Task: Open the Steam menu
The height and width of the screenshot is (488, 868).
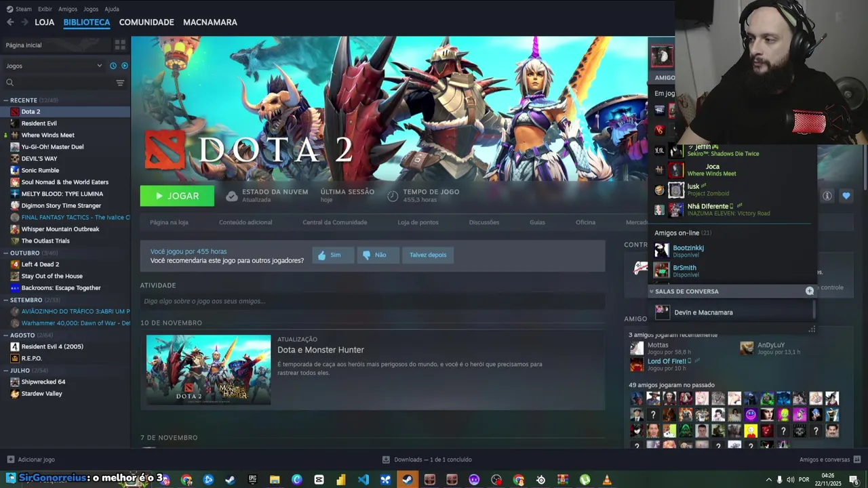Action: [19, 9]
